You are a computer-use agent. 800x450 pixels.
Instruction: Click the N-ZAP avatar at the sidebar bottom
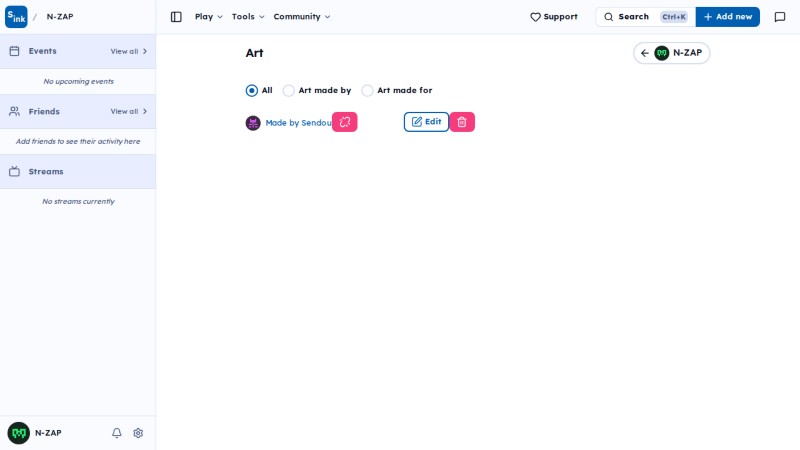click(x=19, y=433)
